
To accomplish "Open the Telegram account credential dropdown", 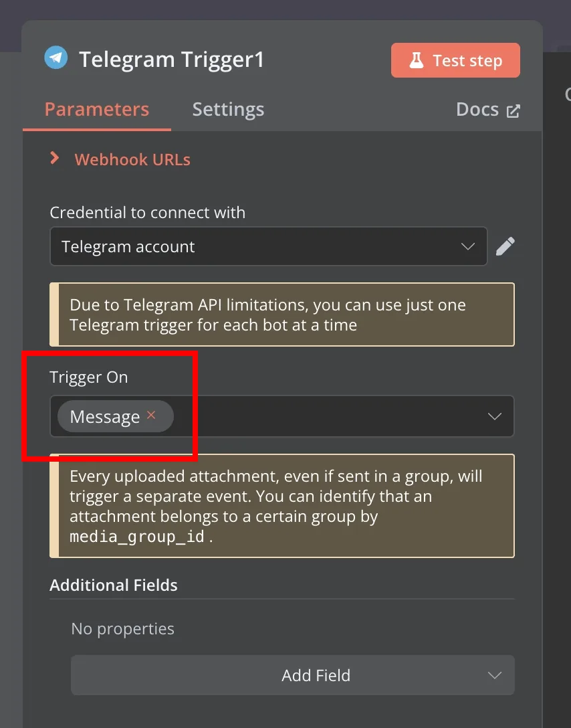I will (269, 246).
